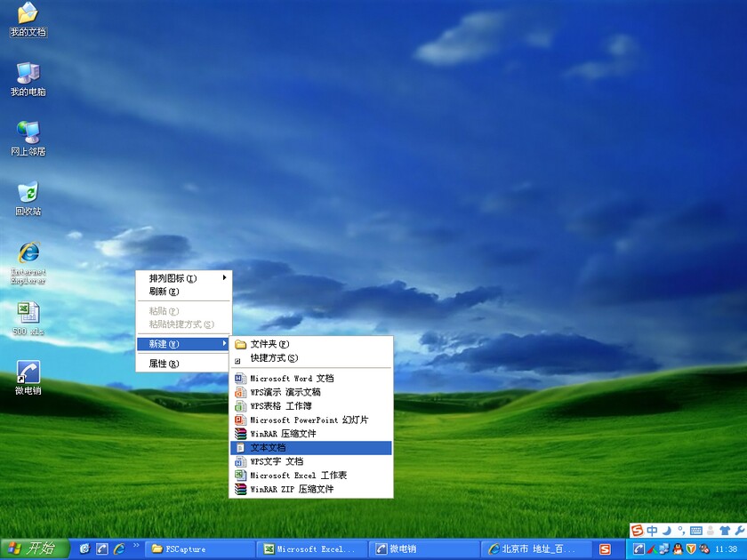This screenshot has width=747, height=560.
Task: Click the 开始 Start button
Action: (x=35, y=548)
